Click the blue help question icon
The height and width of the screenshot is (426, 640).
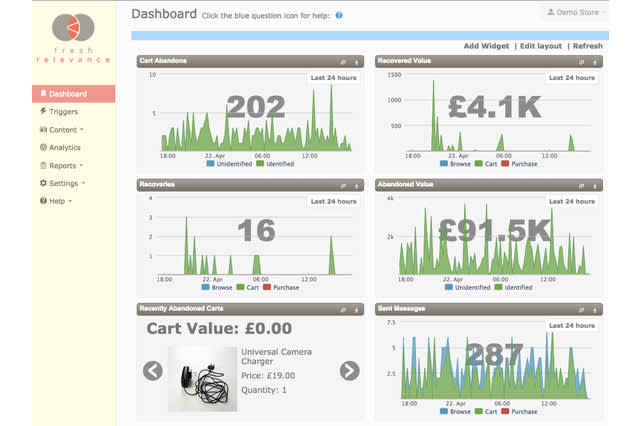tap(339, 16)
